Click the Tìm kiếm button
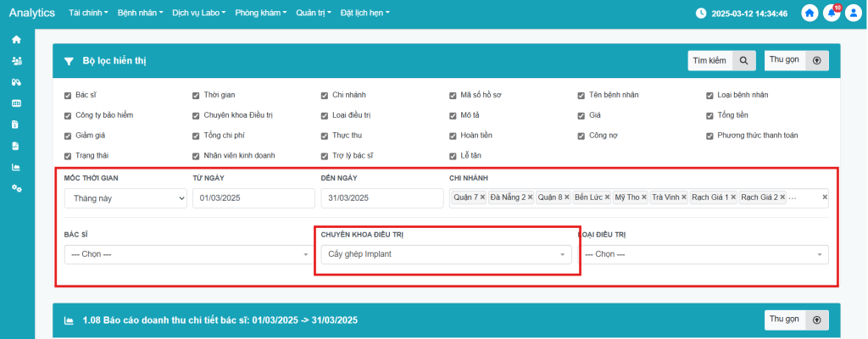Screen dimensions: 868x339 pyautogui.click(x=710, y=61)
